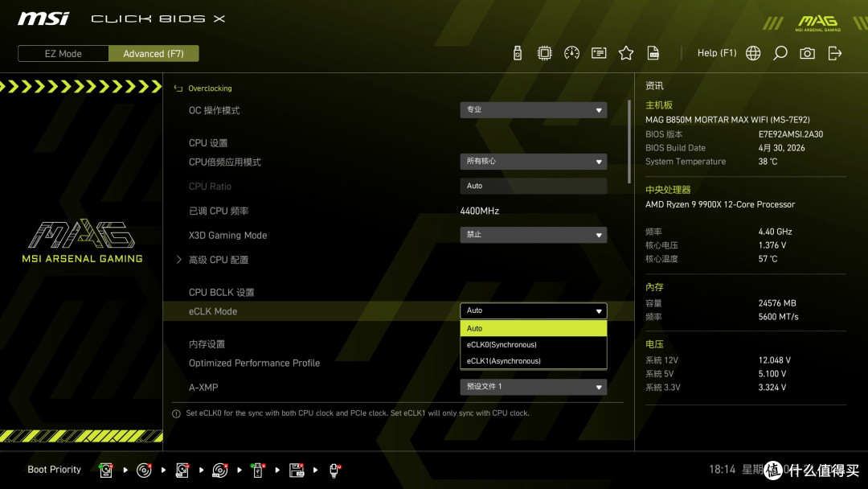868x489 pixels.
Task: Select the floppy disk boot device
Action: click(x=296, y=471)
